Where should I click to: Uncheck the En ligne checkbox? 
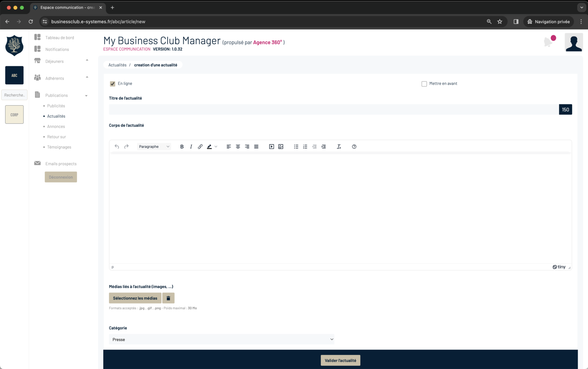(x=112, y=84)
